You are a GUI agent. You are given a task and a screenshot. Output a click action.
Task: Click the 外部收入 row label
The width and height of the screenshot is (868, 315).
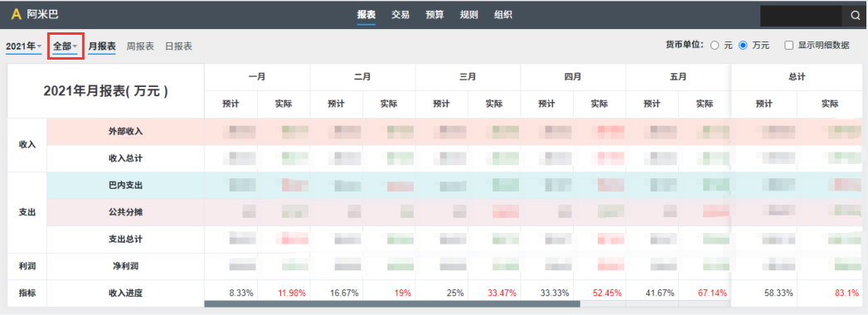pyautogui.click(x=126, y=131)
